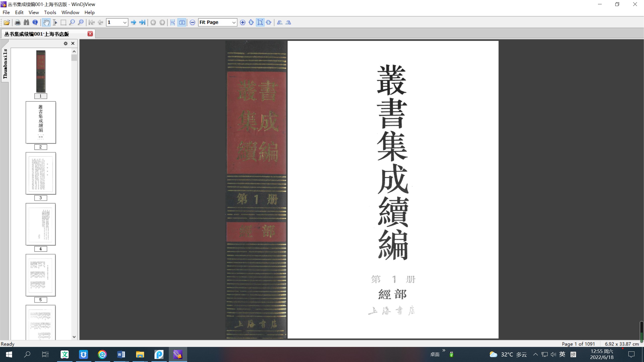Toggle the zoom rectangle tool

(x=81, y=22)
